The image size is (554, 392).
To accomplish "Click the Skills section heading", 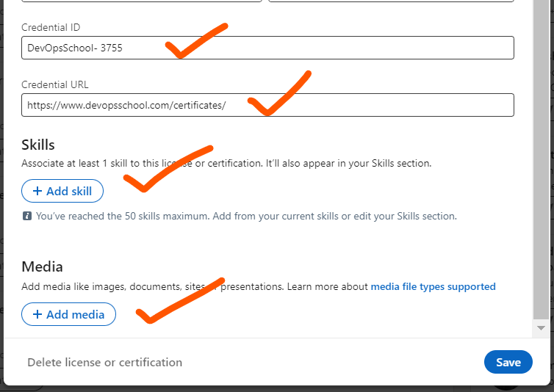I will [x=38, y=145].
